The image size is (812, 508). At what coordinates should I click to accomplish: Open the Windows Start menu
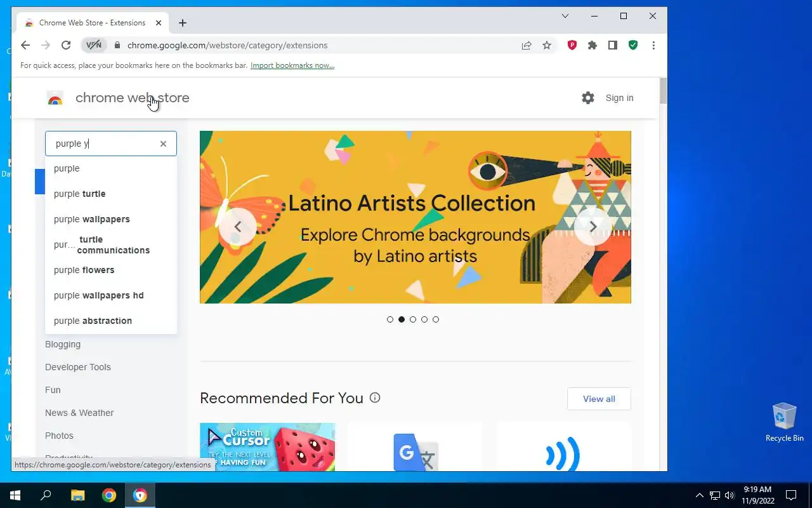15,495
